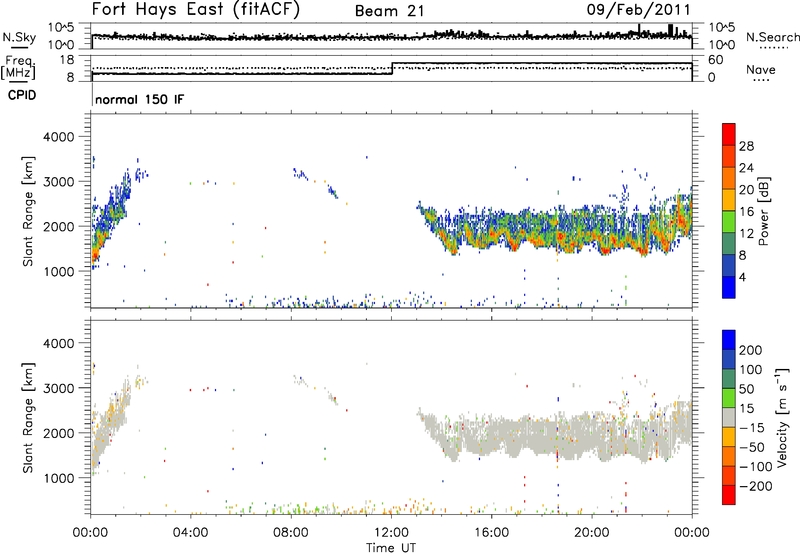
Task: Click the "28" label on Power color bar
Action: (x=746, y=146)
